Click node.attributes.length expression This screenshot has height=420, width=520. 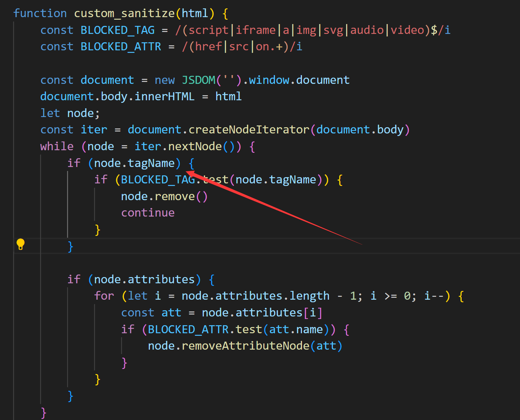pos(256,296)
